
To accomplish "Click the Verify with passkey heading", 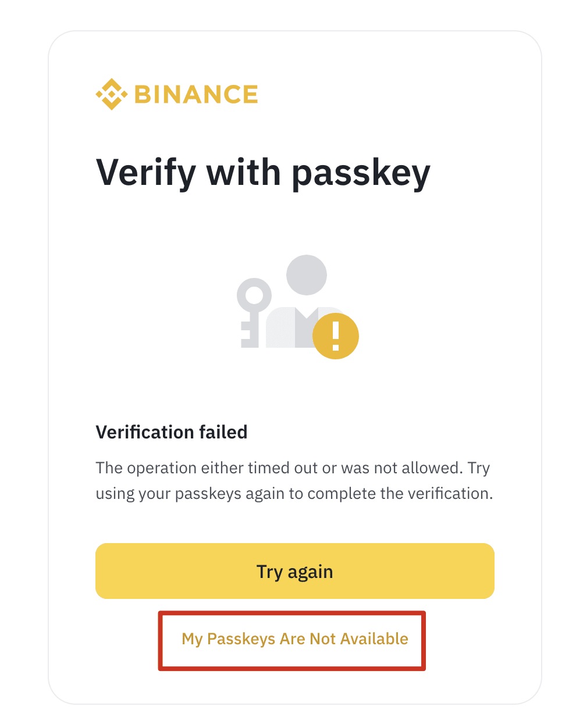I will click(262, 172).
